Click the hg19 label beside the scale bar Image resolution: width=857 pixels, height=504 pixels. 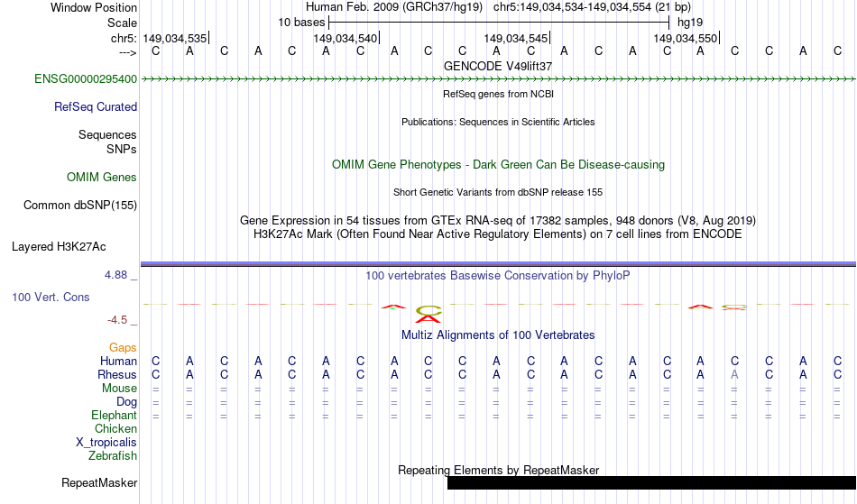coord(690,23)
